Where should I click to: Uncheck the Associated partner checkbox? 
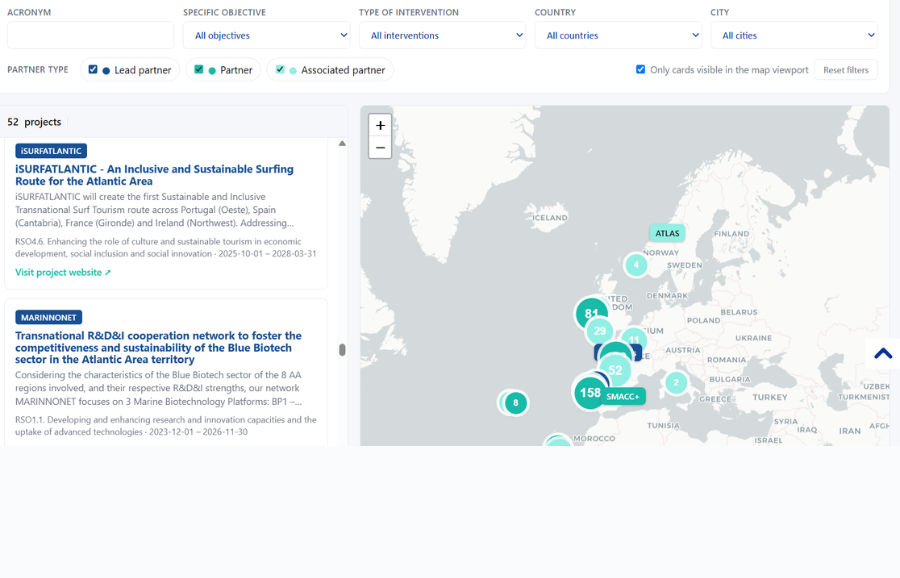pos(280,69)
